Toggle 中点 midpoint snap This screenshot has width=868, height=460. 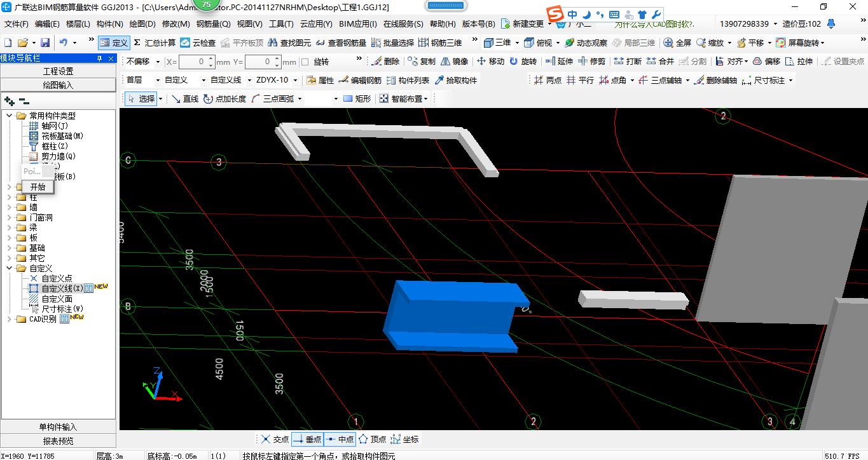tap(340, 439)
